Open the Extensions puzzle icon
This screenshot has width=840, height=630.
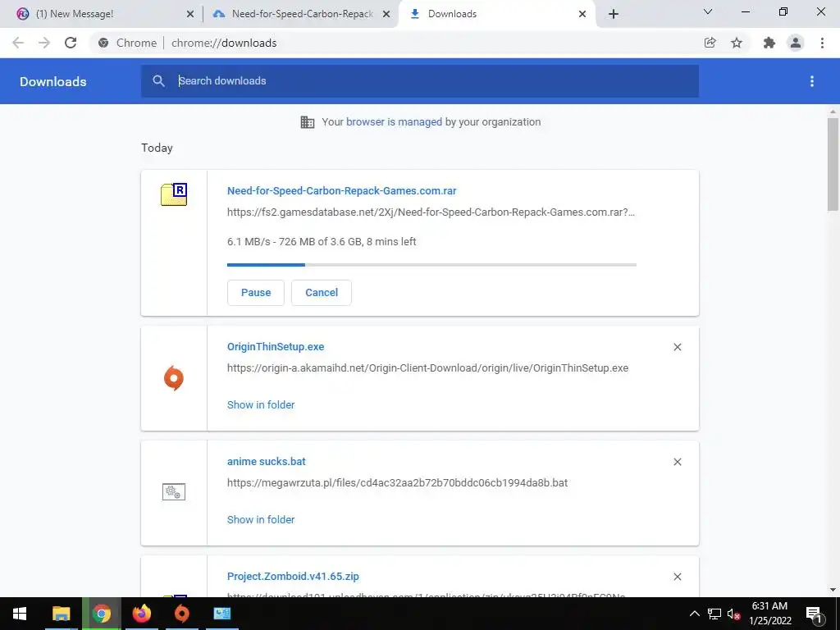click(x=769, y=43)
